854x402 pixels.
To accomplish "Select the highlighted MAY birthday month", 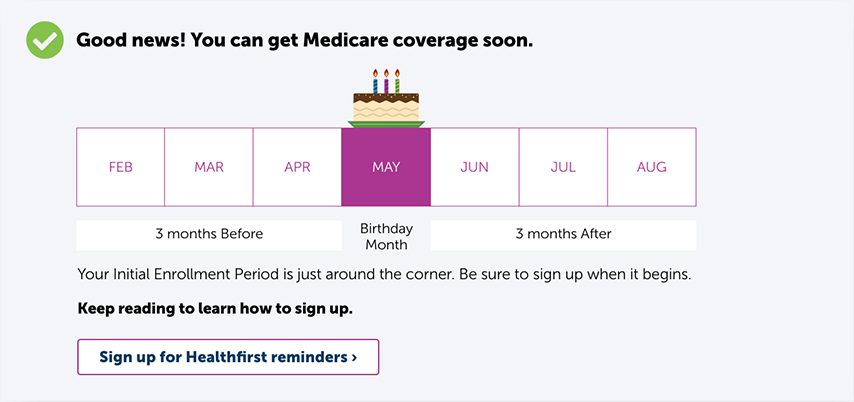I will 386,167.
